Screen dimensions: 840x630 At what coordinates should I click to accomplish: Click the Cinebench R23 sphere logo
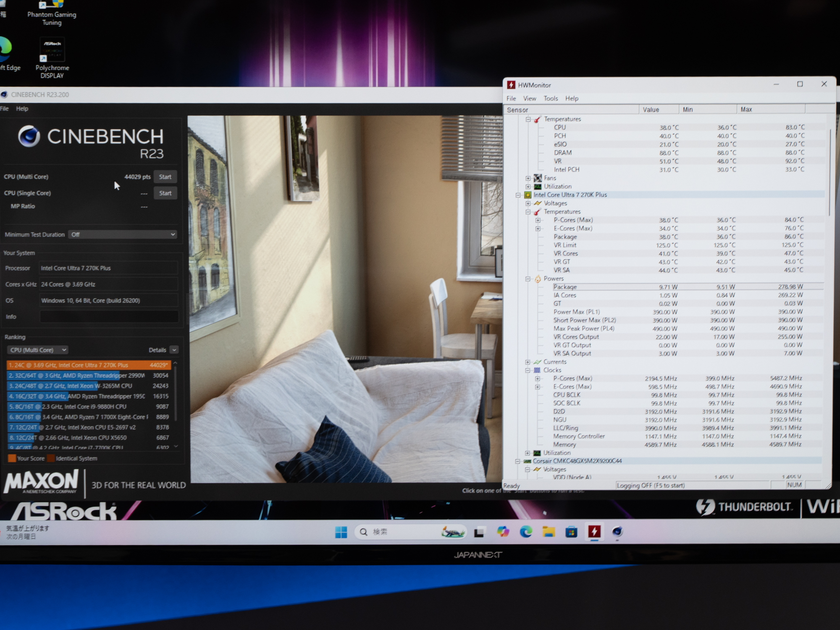(29, 136)
